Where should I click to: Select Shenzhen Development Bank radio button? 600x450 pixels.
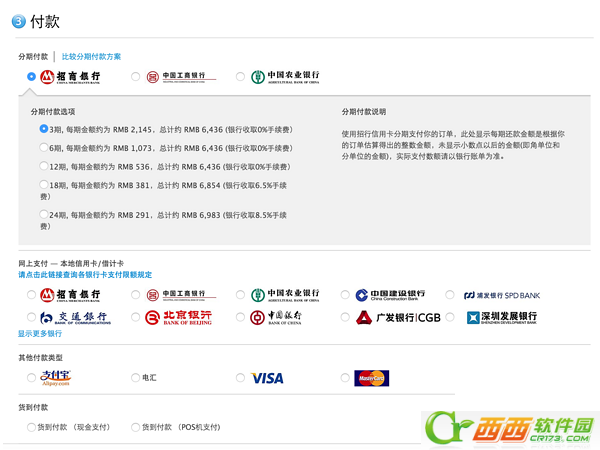(450, 317)
